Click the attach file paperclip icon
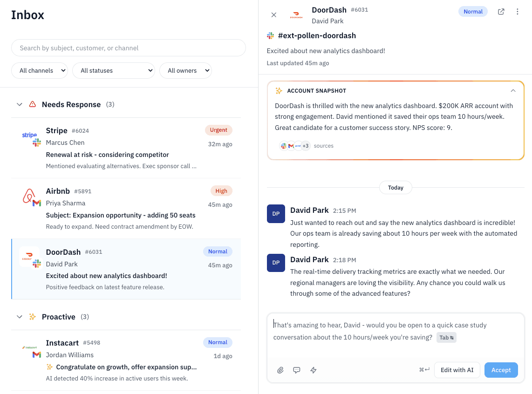532x394 pixels. [x=280, y=370]
